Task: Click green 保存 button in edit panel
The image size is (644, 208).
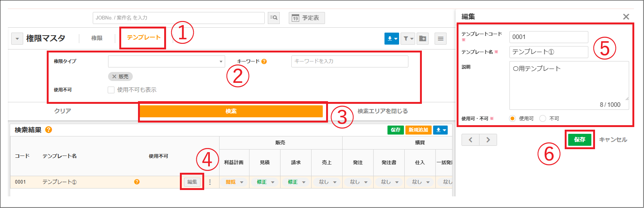Action: click(580, 139)
